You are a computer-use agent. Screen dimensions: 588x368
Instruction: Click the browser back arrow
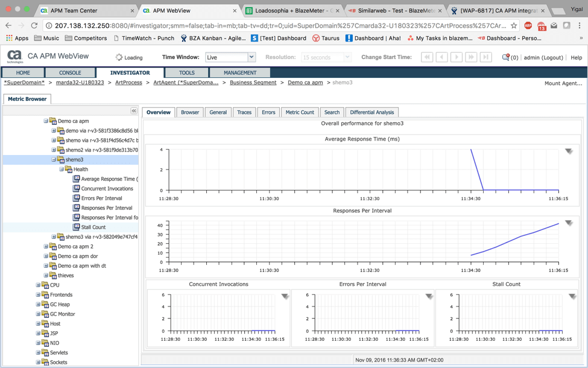click(x=8, y=25)
